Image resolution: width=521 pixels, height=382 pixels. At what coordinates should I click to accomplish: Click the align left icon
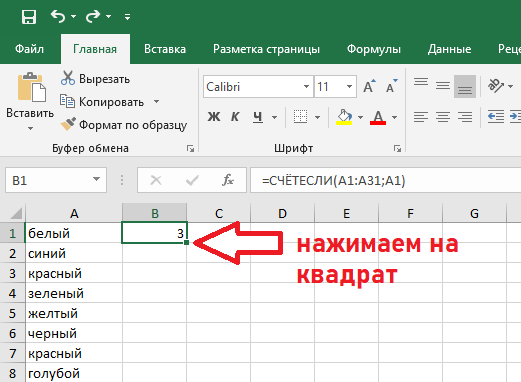pyautogui.click(x=421, y=117)
